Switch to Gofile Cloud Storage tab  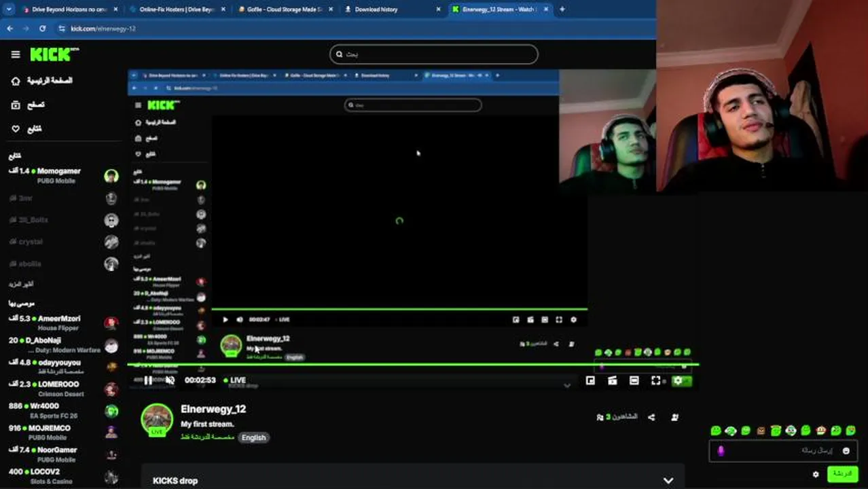[285, 10]
